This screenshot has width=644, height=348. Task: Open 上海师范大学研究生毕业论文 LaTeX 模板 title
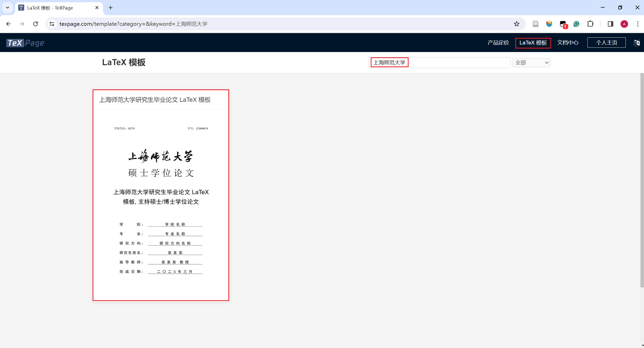[155, 100]
